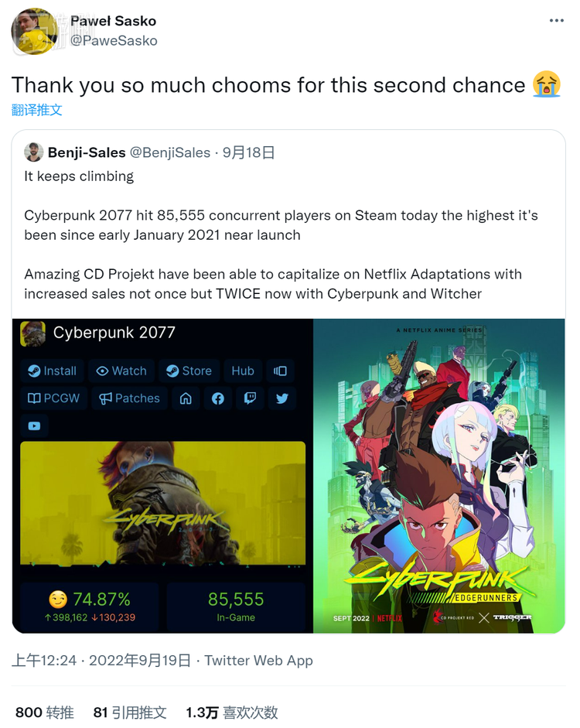Click the home page icon
The width and height of the screenshot is (580, 728).
tap(186, 398)
